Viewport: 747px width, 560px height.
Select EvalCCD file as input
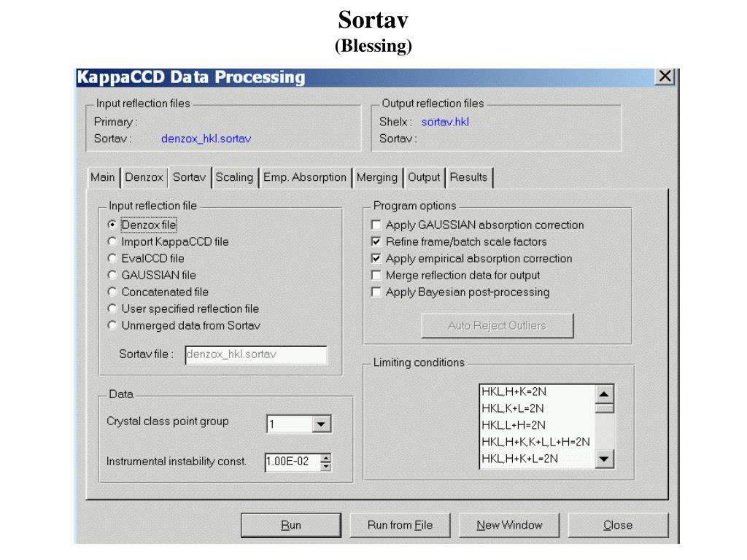pyautogui.click(x=112, y=258)
